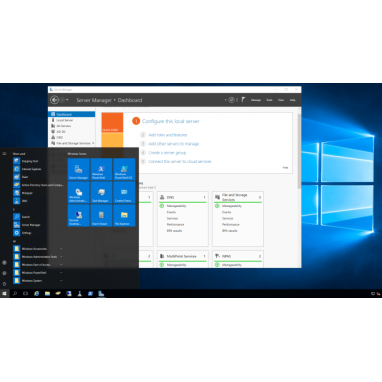Open the navigation history dropdown arrow
Viewport: 382px width, 382px height.
pyautogui.click(x=67, y=100)
